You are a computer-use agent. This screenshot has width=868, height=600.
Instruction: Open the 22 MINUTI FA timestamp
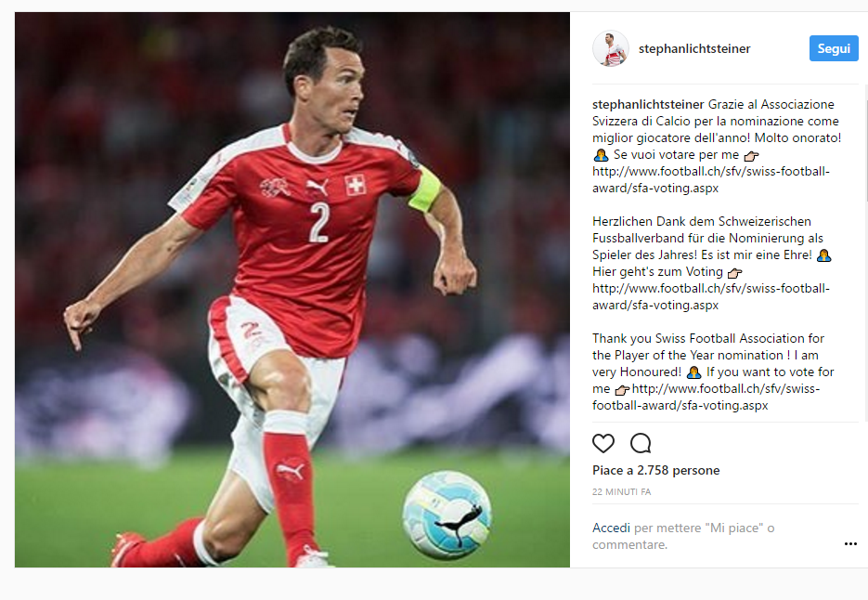click(x=622, y=492)
